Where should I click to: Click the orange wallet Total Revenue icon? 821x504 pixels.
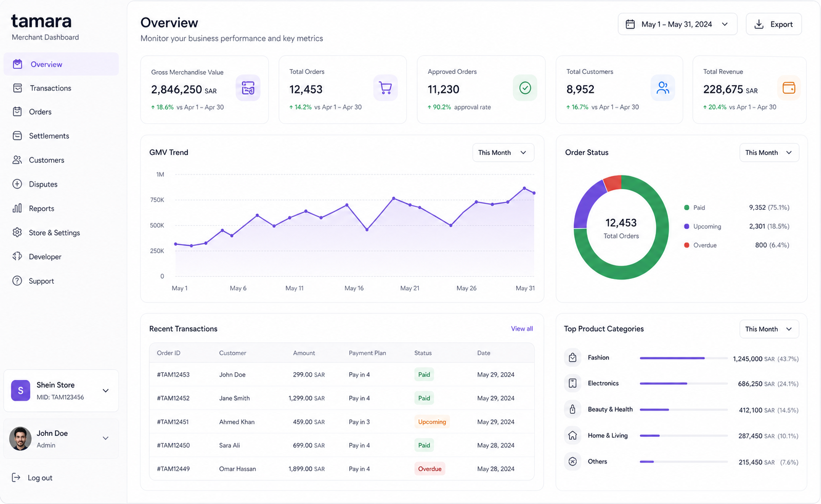click(789, 88)
